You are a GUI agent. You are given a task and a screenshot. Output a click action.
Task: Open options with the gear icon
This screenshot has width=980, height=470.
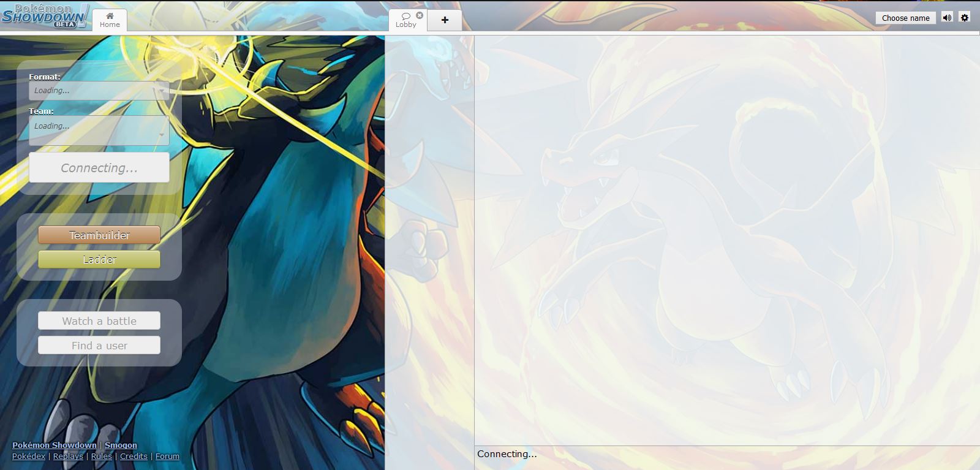[x=965, y=17]
